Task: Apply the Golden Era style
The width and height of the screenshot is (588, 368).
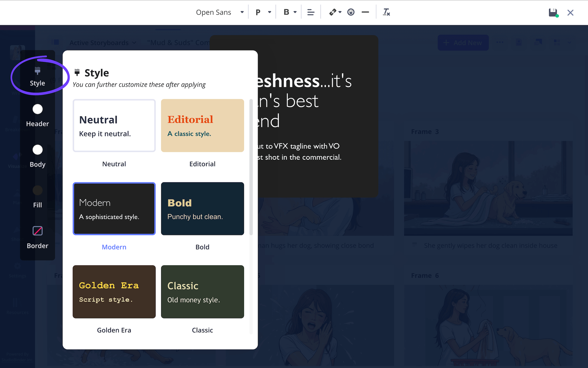Action: pos(114,292)
